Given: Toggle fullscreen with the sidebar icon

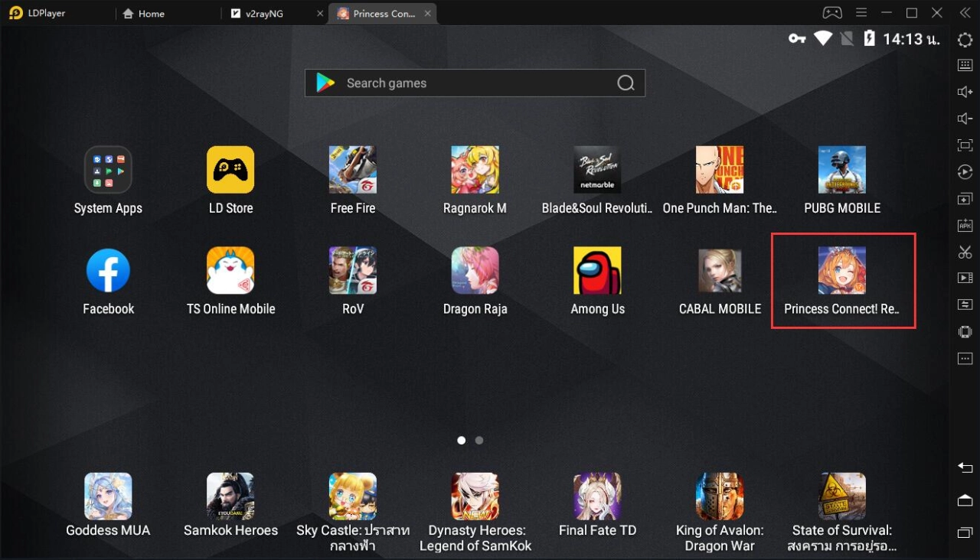Looking at the screenshot, I should click(965, 145).
